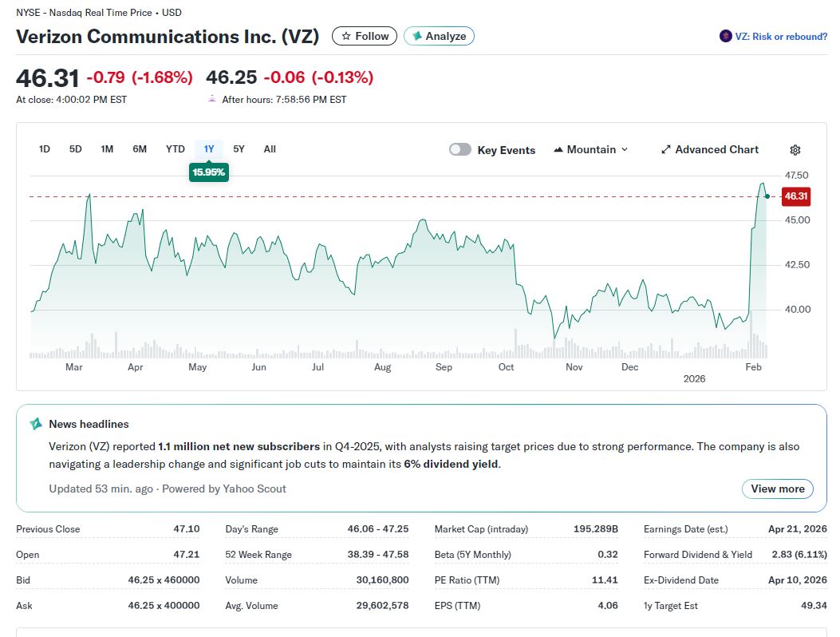Choose the All time range
The height and width of the screenshot is (637, 840).
[x=270, y=149]
